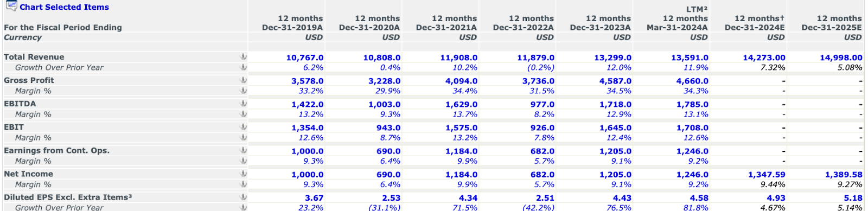Image resolution: width=868 pixels, height=211 pixels.
Task: Click the chart icon beside Net Income
Action: [244, 174]
